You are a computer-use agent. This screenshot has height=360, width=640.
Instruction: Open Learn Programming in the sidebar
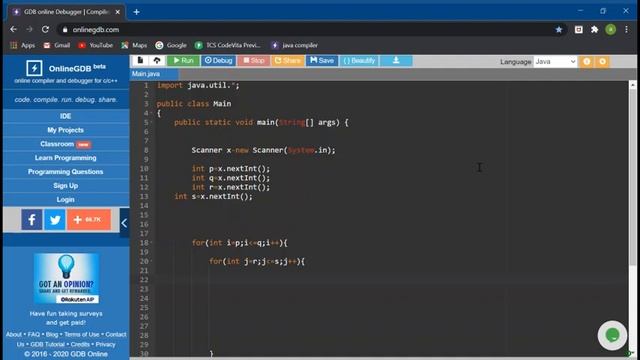tap(66, 158)
